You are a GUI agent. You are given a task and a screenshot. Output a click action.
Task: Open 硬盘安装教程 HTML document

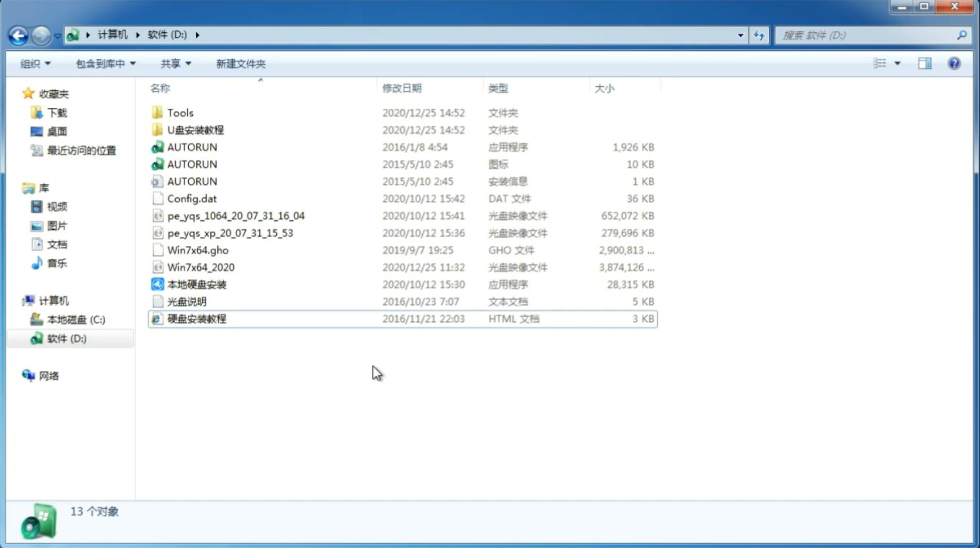196,318
